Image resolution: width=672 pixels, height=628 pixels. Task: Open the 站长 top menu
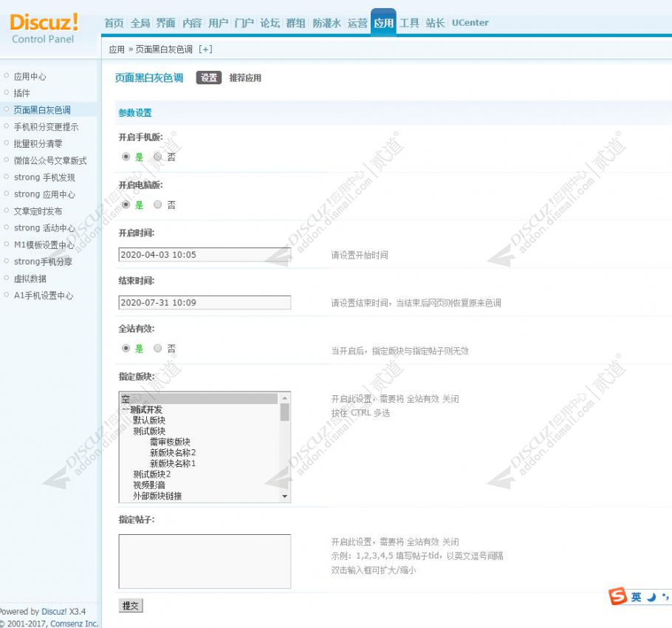coord(435,23)
